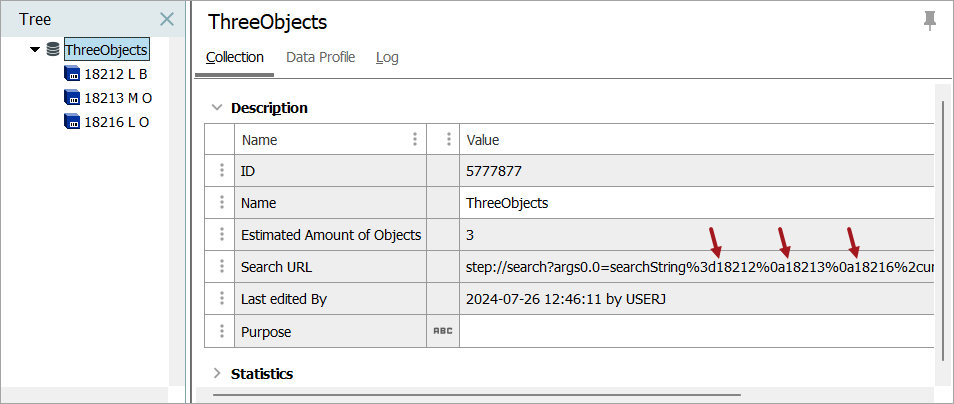Click the pin icon in ThreeObjects header
This screenshot has width=954, height=404.
(930, 20)
